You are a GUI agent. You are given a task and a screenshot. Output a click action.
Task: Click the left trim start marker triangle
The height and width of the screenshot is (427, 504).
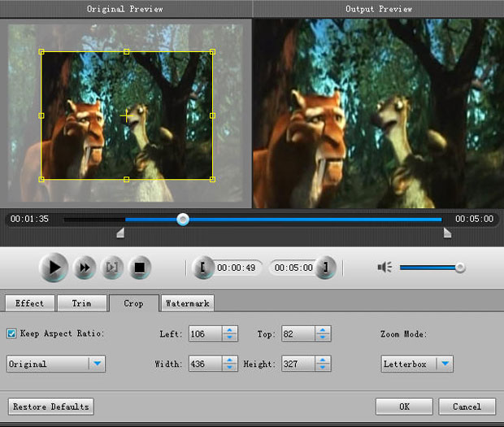[x=120, y=233]
